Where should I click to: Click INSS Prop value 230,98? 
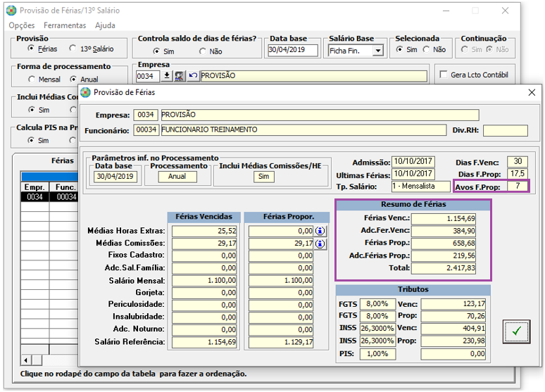(453, 341)
